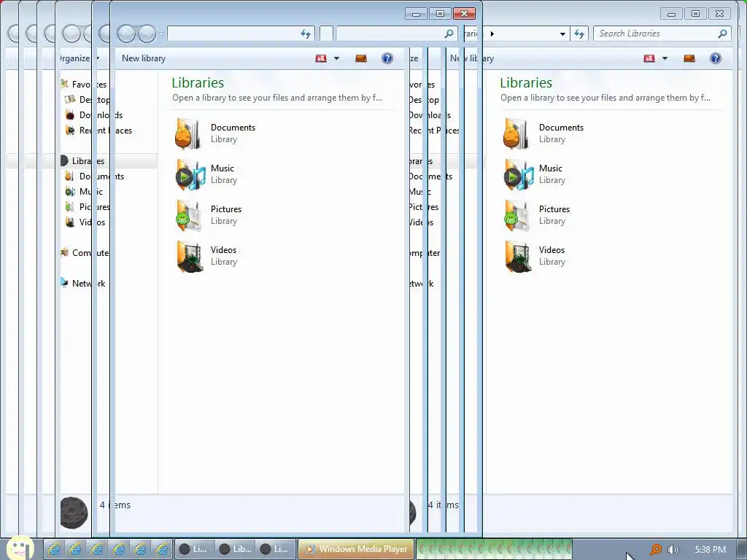Click New library in the front window
Screen dimensions: 747x560
coord(144,58)
